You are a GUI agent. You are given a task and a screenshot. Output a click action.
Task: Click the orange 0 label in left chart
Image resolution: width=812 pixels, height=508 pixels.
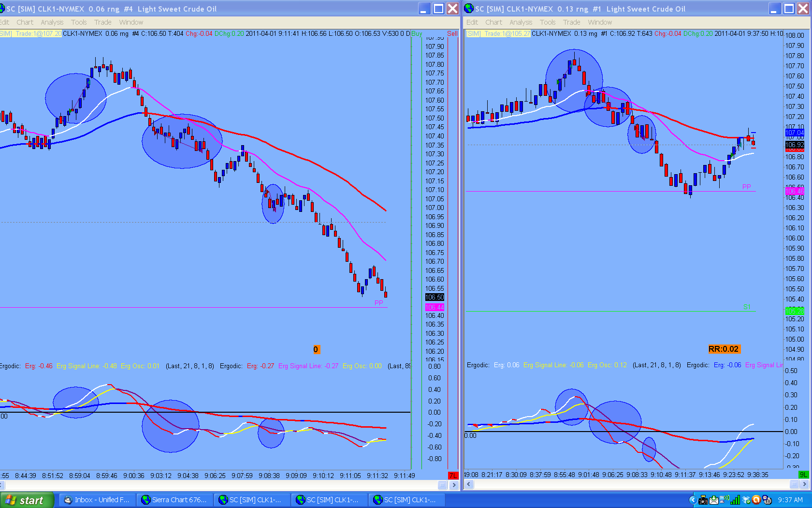tap(316, 349)
